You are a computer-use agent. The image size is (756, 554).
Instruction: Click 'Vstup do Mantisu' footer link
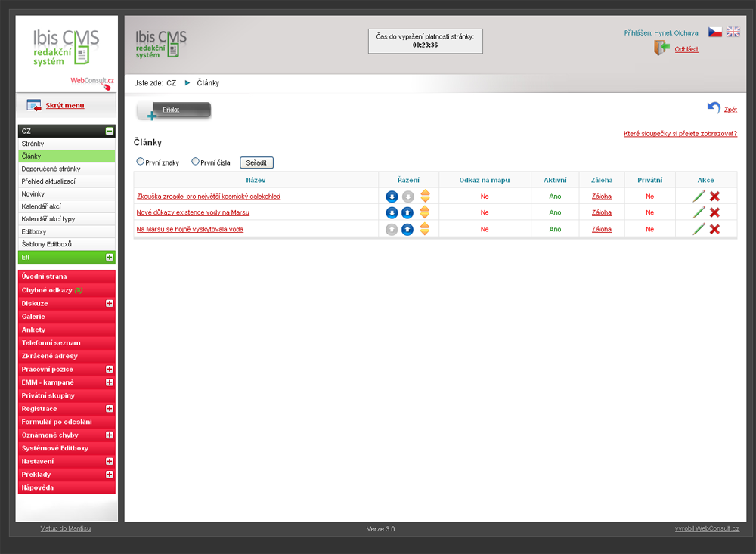coord(66,528)
